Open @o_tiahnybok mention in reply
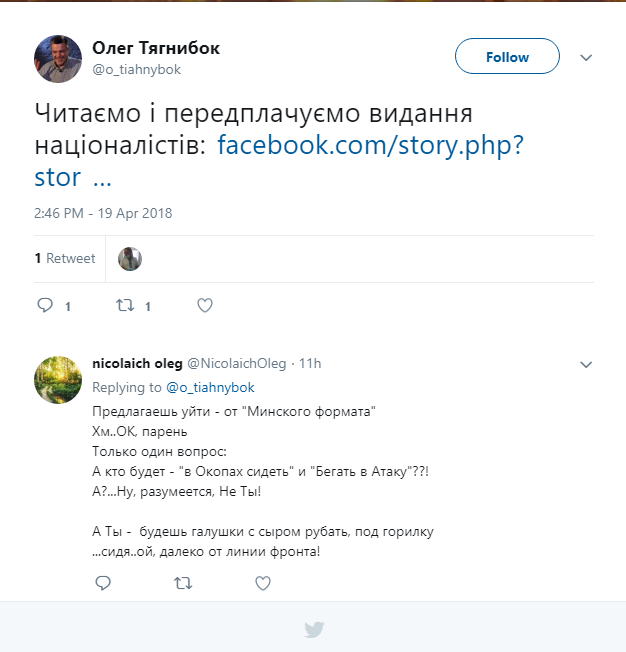 (210, 387)
